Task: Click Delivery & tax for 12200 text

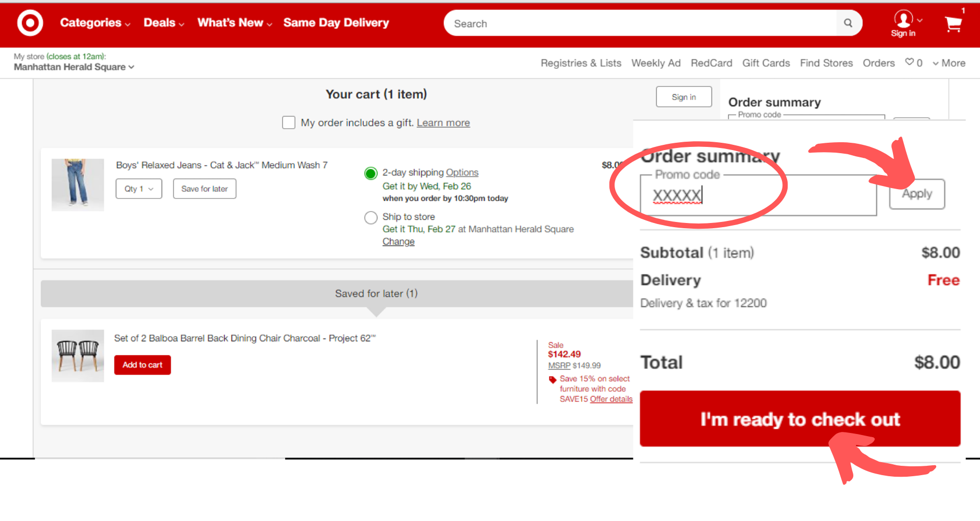Action: [x=703, y=303]
